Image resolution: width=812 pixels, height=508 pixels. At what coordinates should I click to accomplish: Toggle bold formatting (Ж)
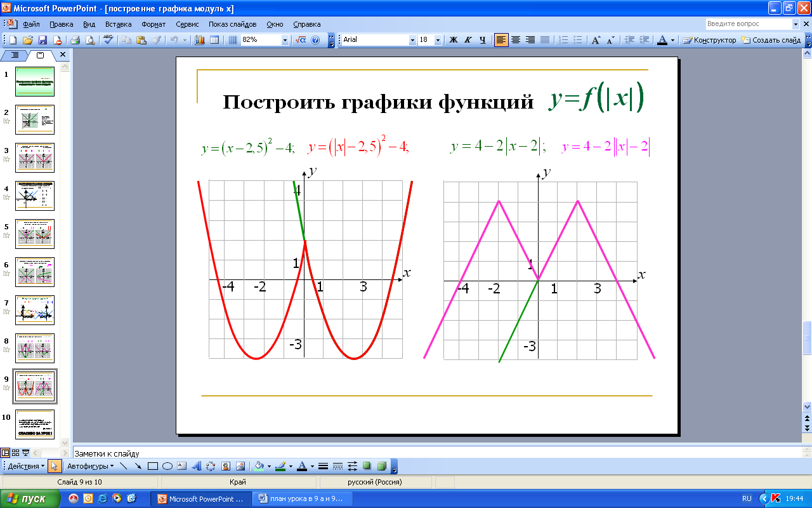click(x=454, y=40)
